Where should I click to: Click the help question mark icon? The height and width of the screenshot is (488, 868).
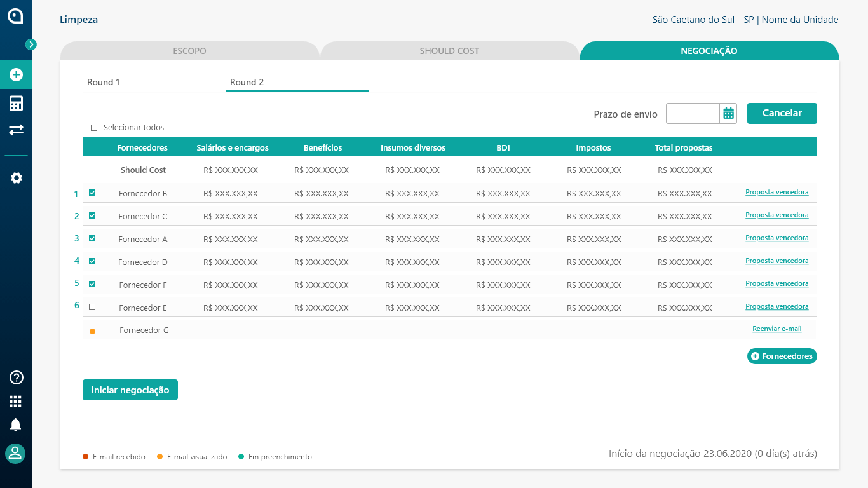(16, 377)
